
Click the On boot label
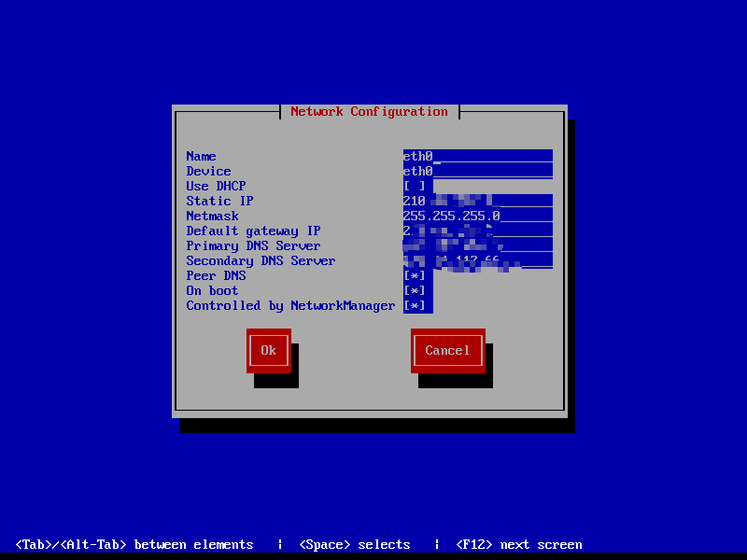pos(212,290)
